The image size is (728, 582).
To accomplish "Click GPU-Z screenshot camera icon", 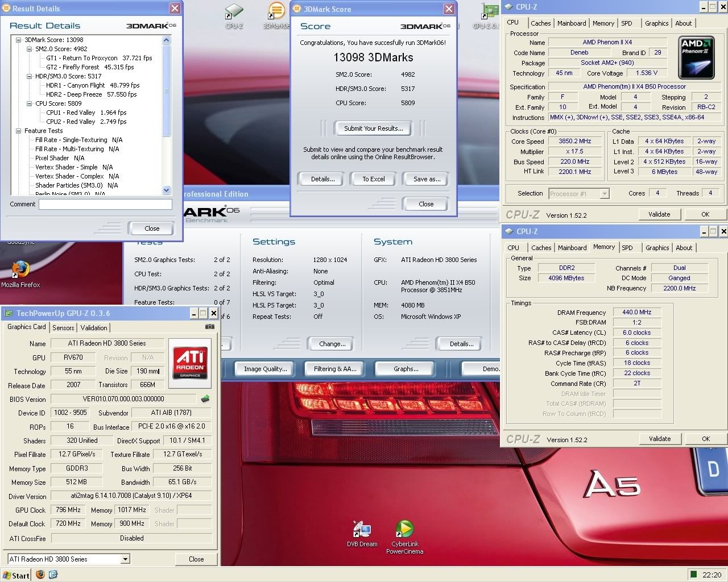I will (x=209, y=327).
